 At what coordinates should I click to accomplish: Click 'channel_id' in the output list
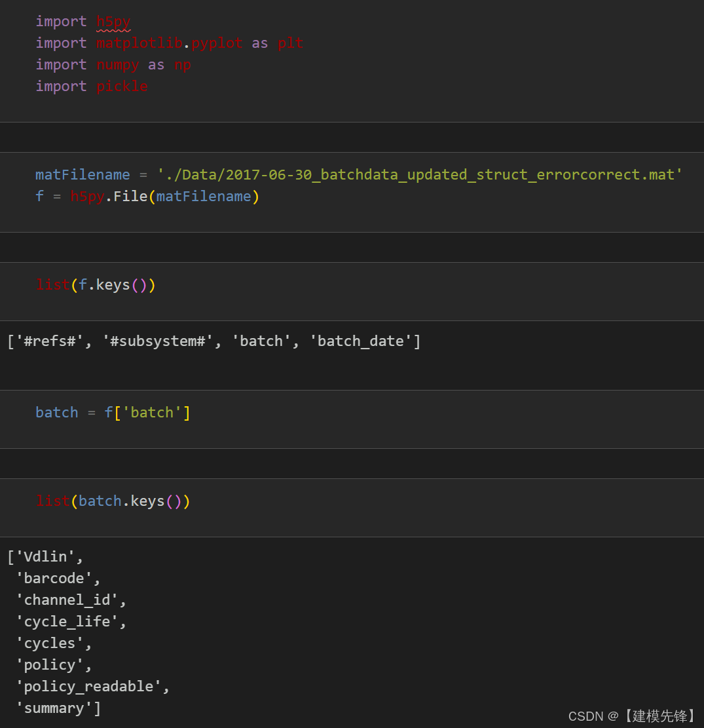point(67,600)
